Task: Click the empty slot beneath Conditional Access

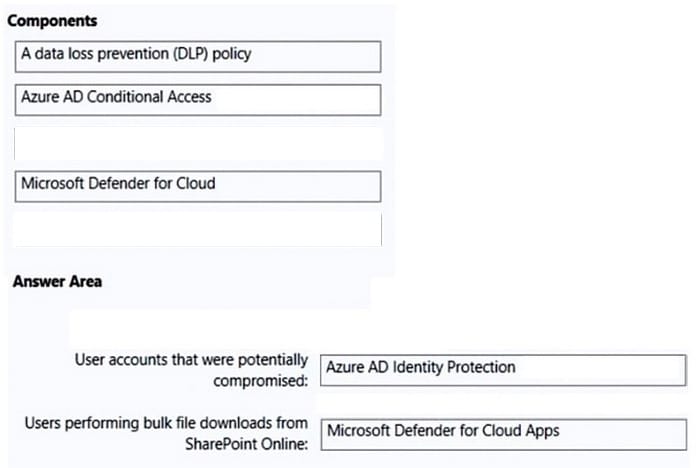Action: [198, 143]
